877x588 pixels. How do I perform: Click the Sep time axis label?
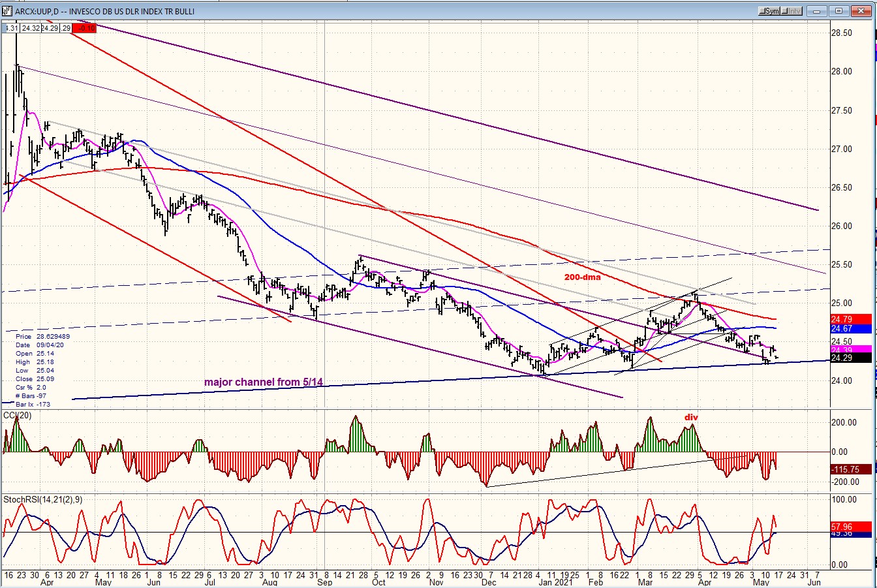click(324, 581)
